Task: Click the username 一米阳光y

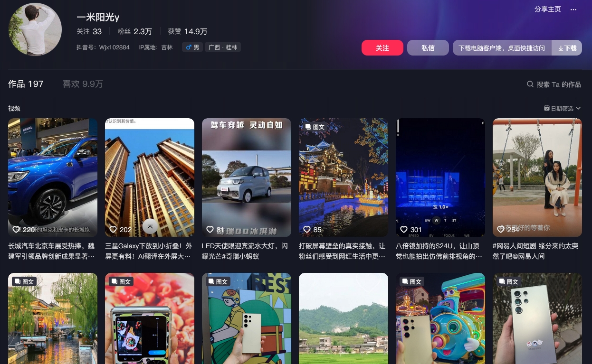Action: (98, 17)
